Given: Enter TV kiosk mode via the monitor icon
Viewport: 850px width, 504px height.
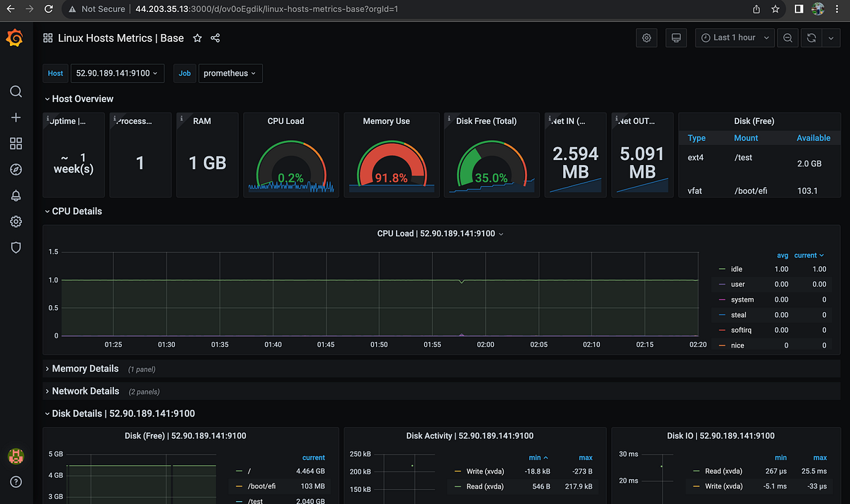Looking at the screenshot, I should click(x=676, y=38).
